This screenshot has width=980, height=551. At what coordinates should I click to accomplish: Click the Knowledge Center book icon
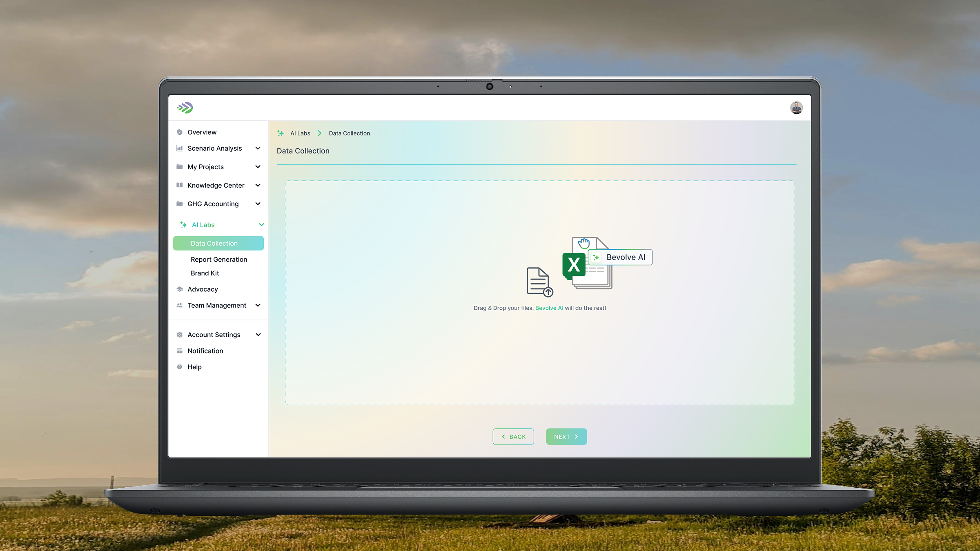coord(180,185)
